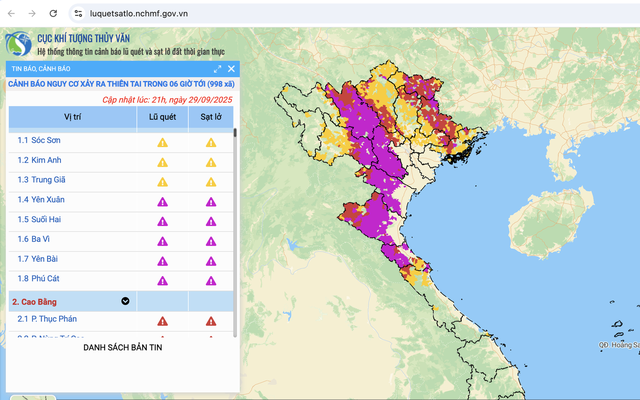Viewport: 640px width, 400px height.
Task: Select the 1.4 Yên Xuân row
Action: point(121,202)
